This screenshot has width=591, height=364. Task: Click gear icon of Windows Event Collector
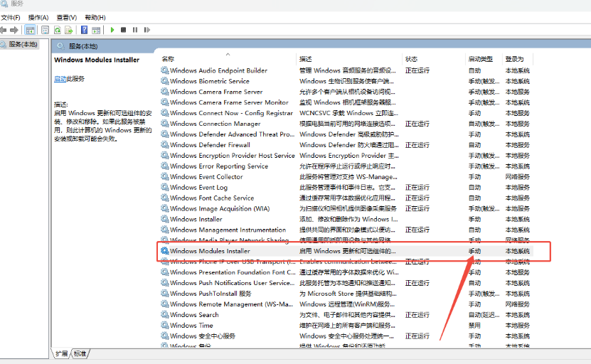[x=165, y=176]
